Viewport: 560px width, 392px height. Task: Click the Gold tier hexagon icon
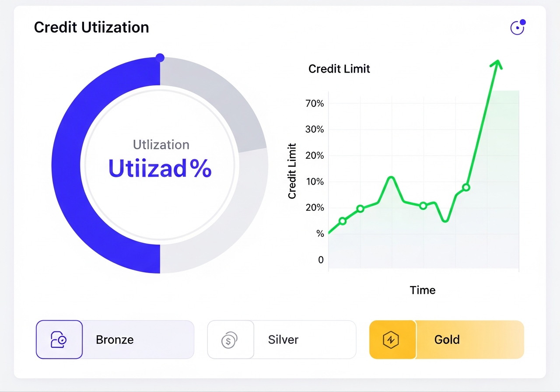(x=391, y=339)
